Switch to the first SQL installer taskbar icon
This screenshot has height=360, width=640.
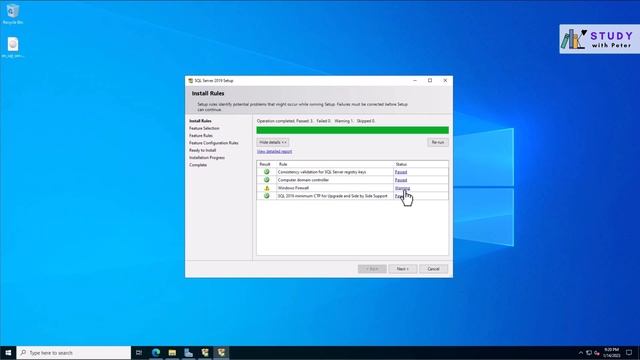pos(205,353)
